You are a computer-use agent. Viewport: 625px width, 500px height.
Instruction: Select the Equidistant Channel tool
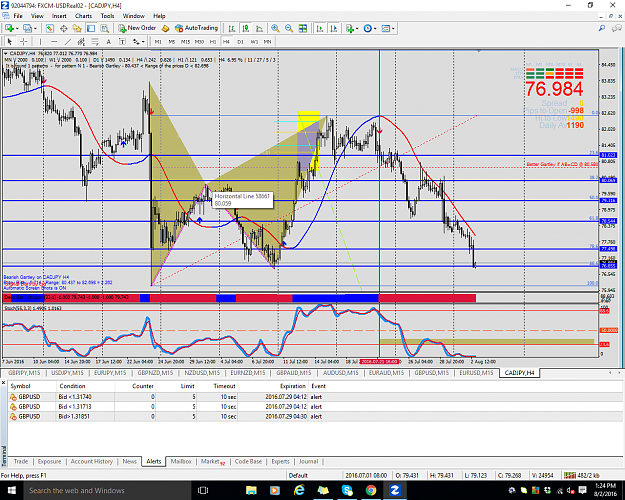[81, 41]
